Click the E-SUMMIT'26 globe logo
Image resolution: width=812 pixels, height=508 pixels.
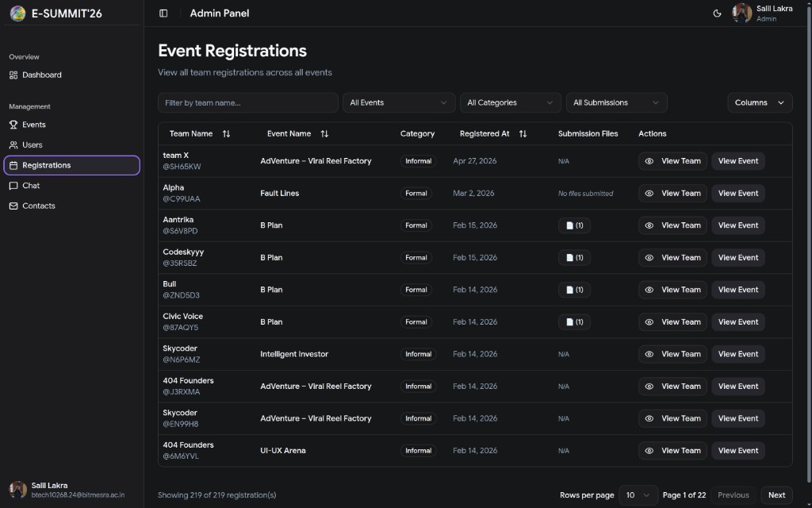pyautogui.click(x=17, y=13)
